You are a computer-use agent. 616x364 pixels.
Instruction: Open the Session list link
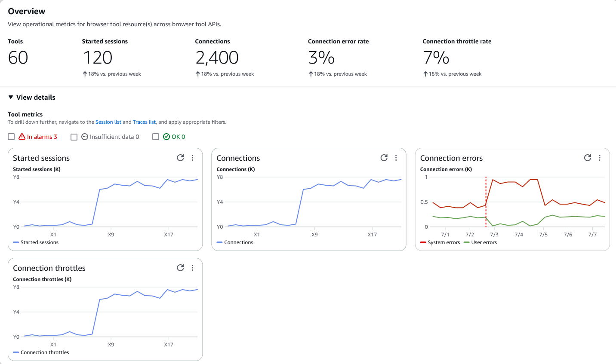[x=108, y=122]
